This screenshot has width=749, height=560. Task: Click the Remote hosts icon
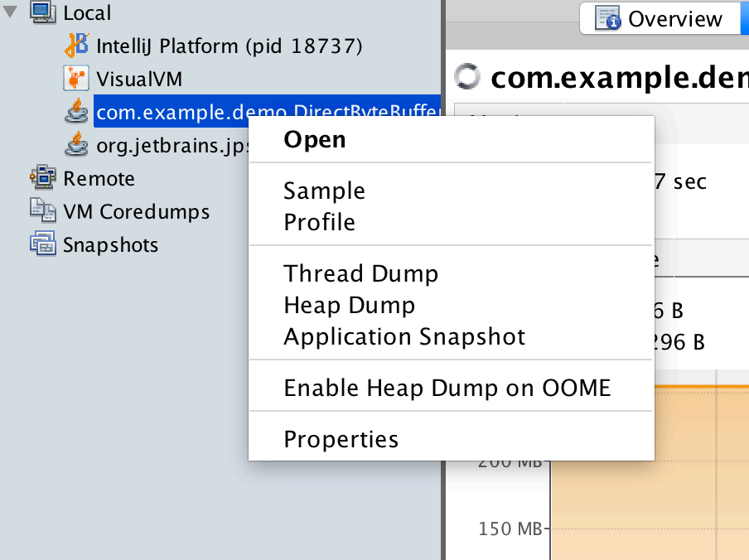tap(43, 177)
